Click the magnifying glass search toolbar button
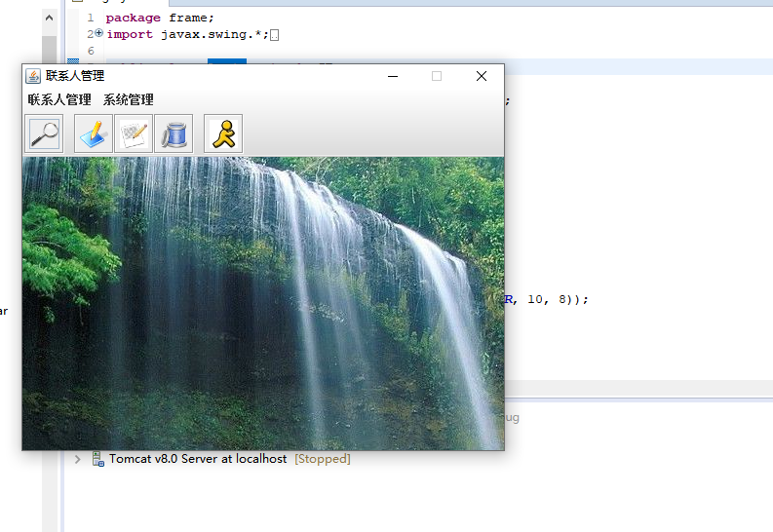This screenshot has width=773, height=532. 44,134
